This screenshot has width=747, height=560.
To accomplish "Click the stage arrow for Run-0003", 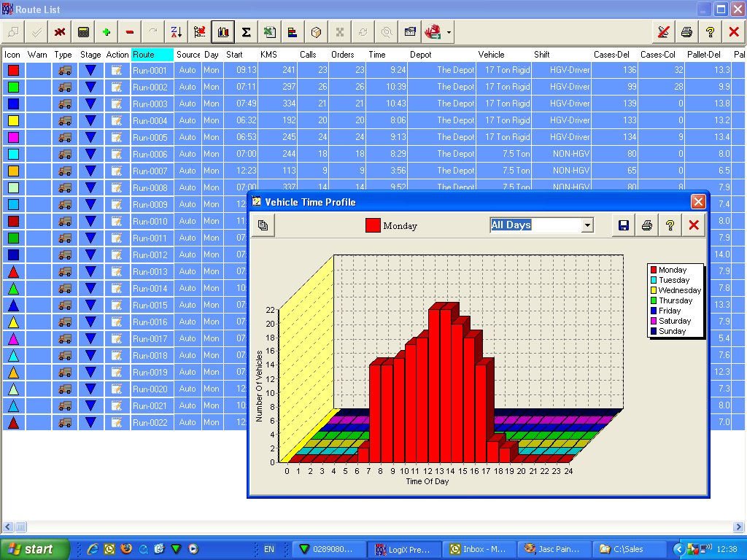I will (x=90, y=104).
